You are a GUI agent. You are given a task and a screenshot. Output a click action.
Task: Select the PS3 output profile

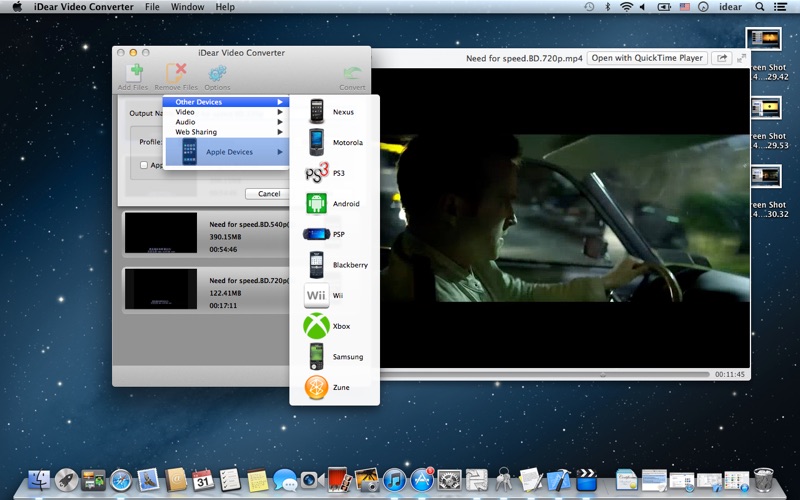[x=334, y=173]
